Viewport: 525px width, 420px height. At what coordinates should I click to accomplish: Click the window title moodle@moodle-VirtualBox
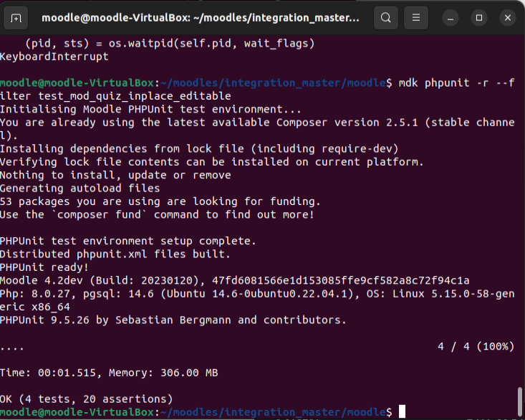pos(201,18)
